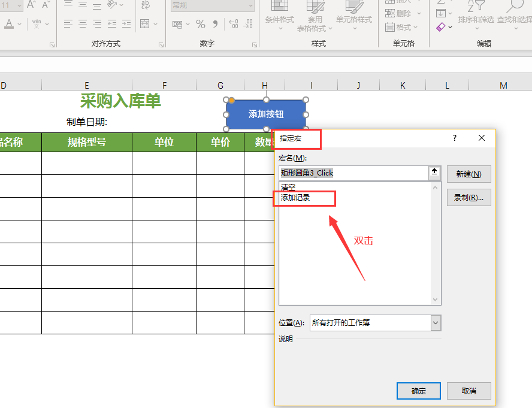Expand the font color dropdown arrow
The width and height of the screenshot is (532, 408).
[19, 24]
